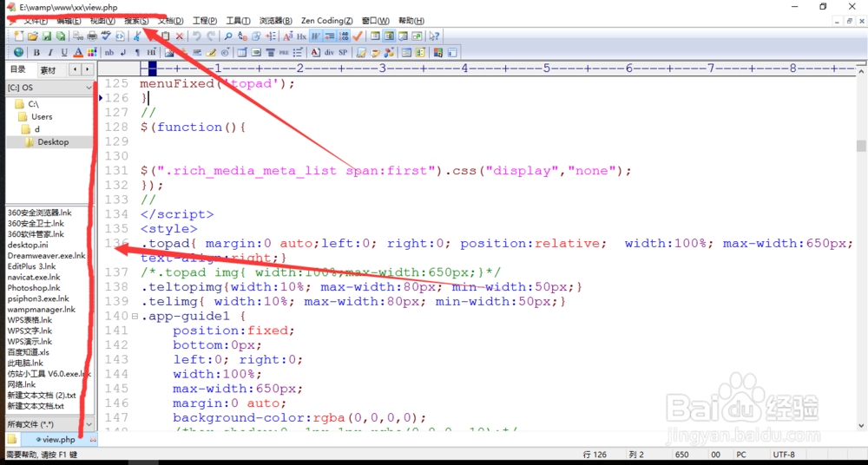Click the 行 126 line indicator in status bar
The width and height of the screenshot is (868, 465).
pos(595,455)
